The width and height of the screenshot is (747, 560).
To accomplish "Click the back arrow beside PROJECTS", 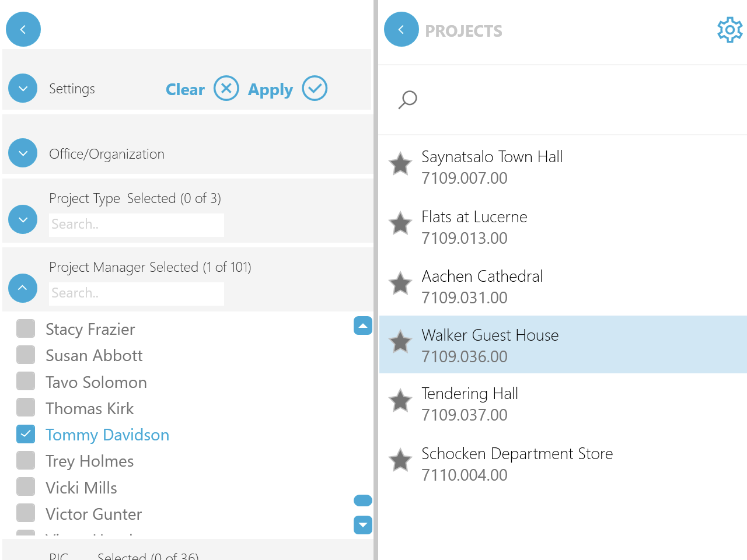I will (x=402, y=29).
